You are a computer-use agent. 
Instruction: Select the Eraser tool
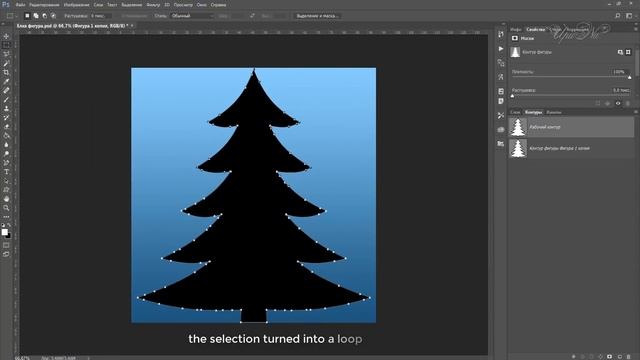[x=6, y=127]
